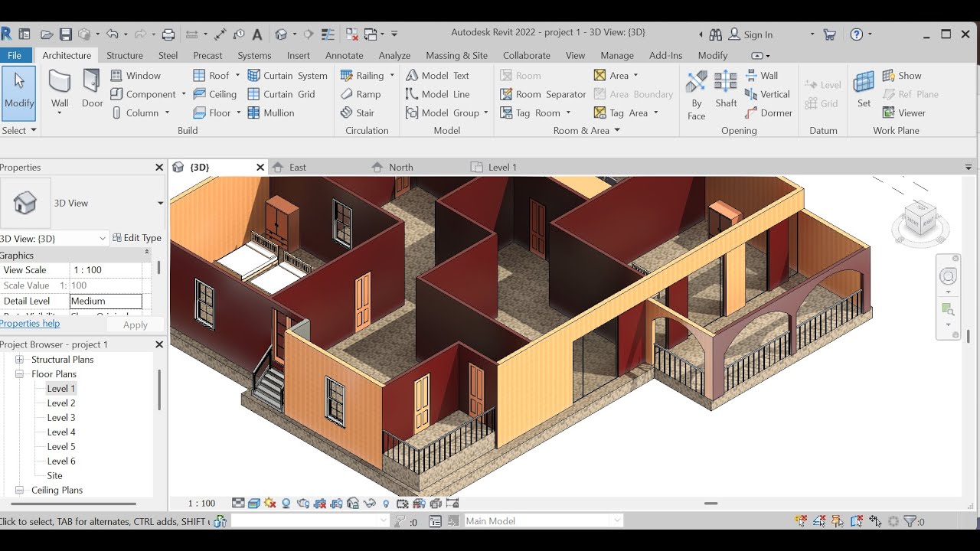Toggle Drag Elements on Selection
This screenshot has height=551, width=980.
tap(875, 521)
